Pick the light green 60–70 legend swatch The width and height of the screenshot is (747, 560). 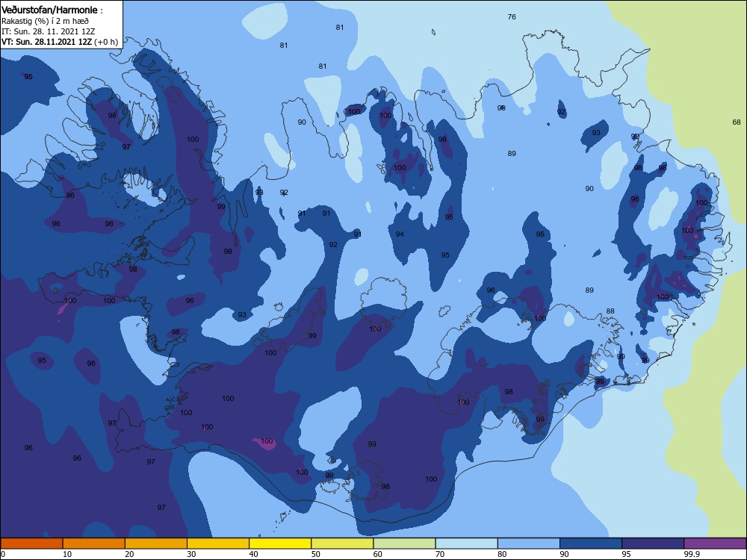[404, 544]
